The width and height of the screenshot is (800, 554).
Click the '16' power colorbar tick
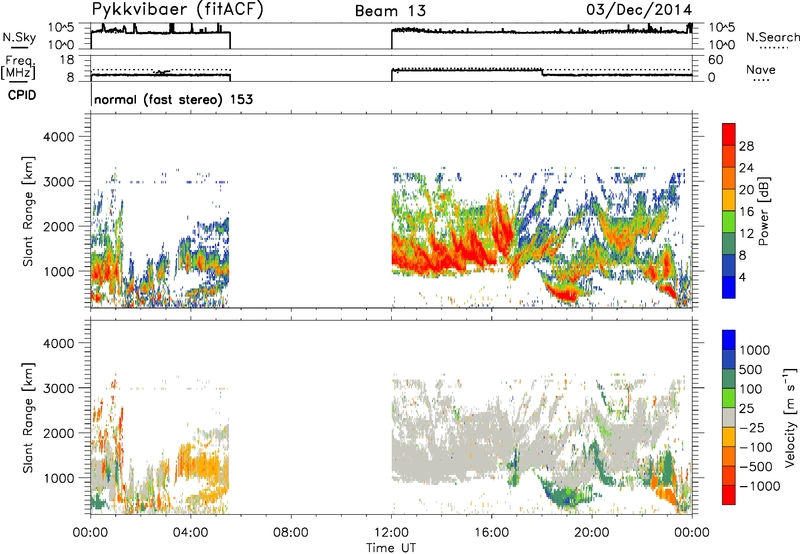[x=746, y=212]
